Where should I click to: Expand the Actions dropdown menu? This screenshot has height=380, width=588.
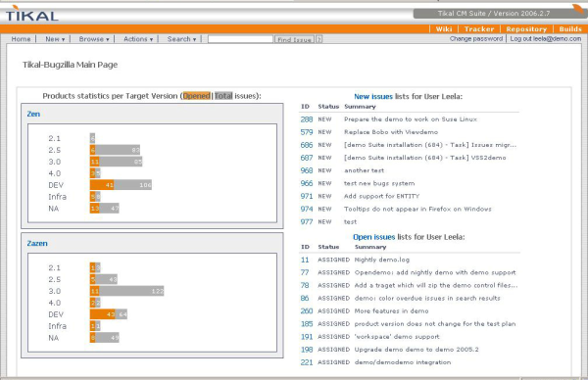[138, 39]
